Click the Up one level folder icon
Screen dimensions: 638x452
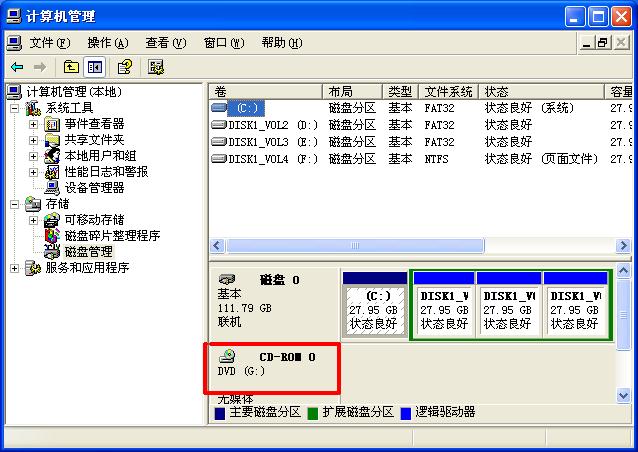tap(71, 67)
